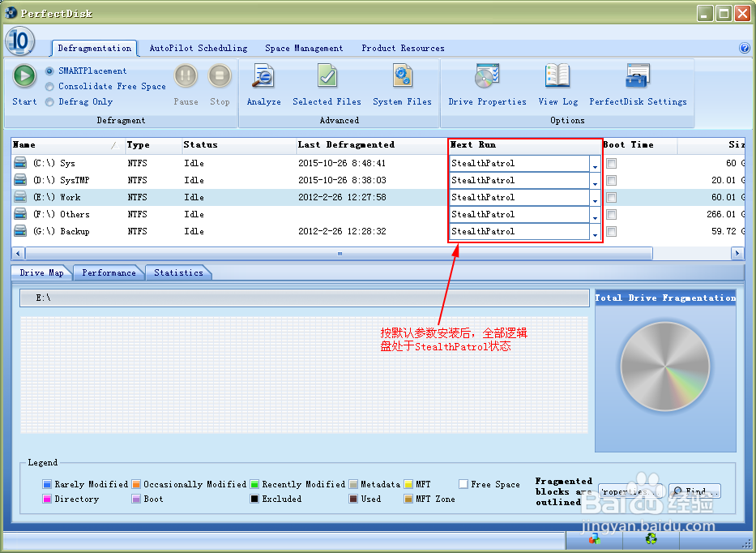Tick Boot Time checkbox for D:\ SysTMP

611,180
